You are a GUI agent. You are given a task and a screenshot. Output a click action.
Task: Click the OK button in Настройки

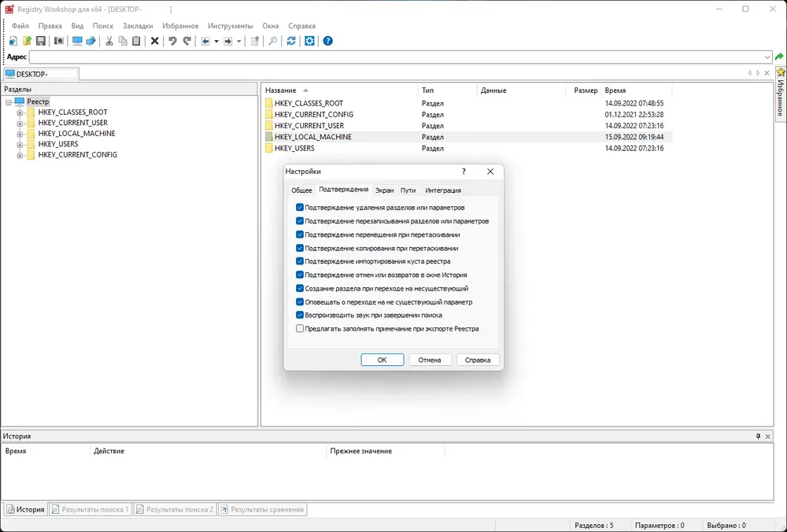click(x=382, y=360)
